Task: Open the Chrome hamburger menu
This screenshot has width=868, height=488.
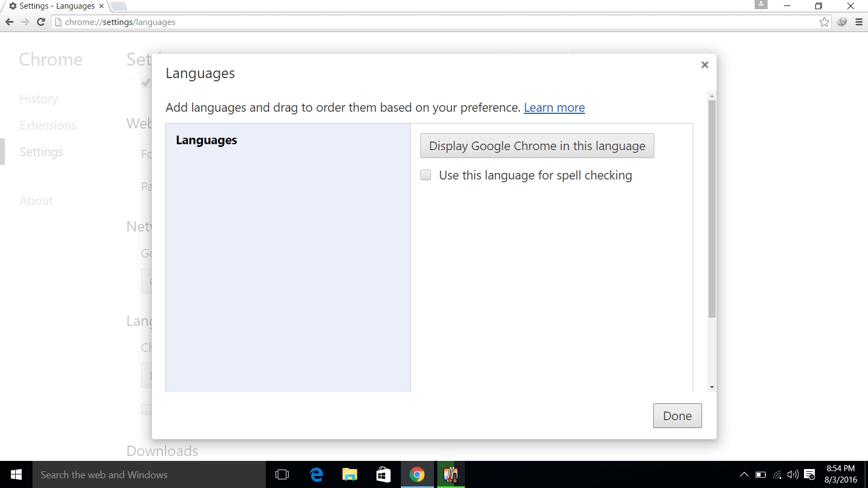Action: click(x=859, y=22)
